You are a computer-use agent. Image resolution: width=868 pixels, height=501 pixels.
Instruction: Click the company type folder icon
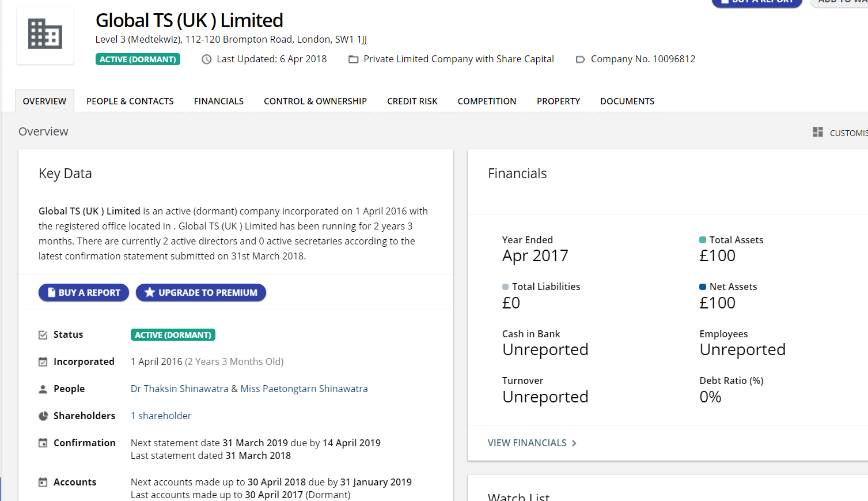353,59
